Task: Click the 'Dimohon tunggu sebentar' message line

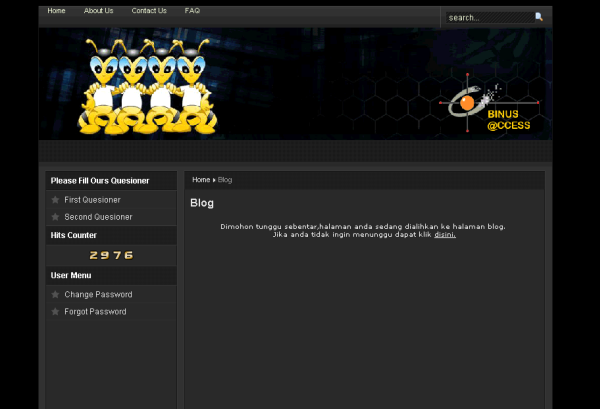Action: pyautogui.click(x=363, y=226)
